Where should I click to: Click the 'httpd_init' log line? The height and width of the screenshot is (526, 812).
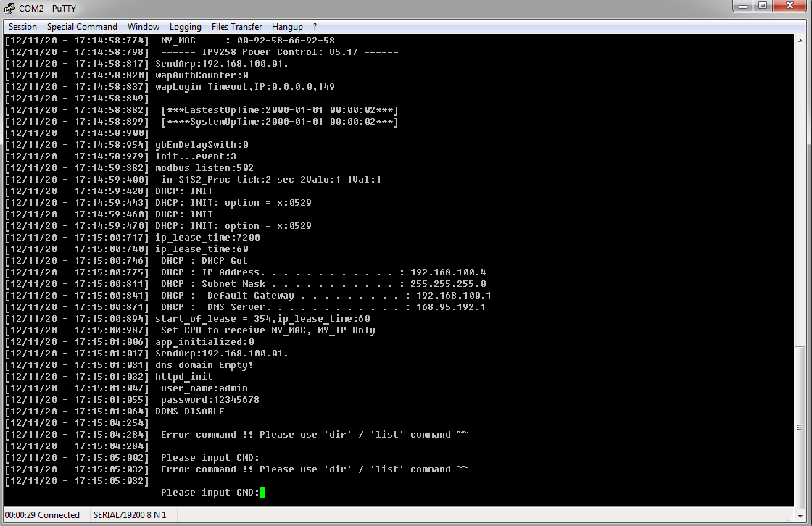pyautogui.click(x=184, y=376)
